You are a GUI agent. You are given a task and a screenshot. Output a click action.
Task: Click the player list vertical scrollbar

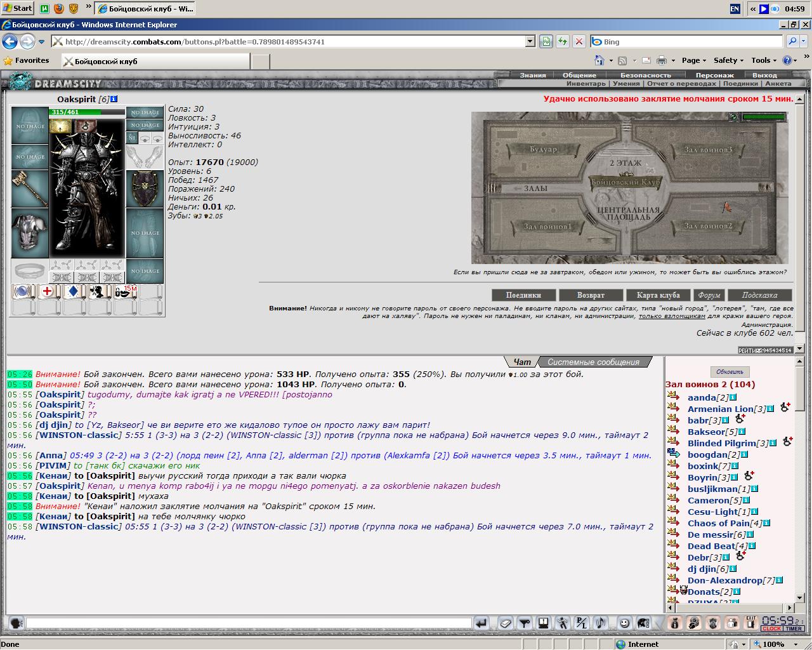(799, 479)
